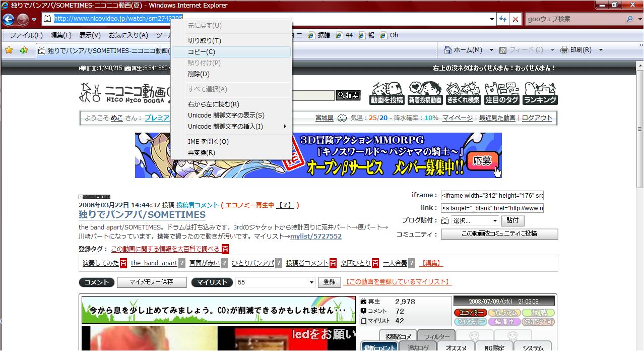Screen dimensions: 644x351
Task: Click the 検索 search button
Action: point(348,95)
